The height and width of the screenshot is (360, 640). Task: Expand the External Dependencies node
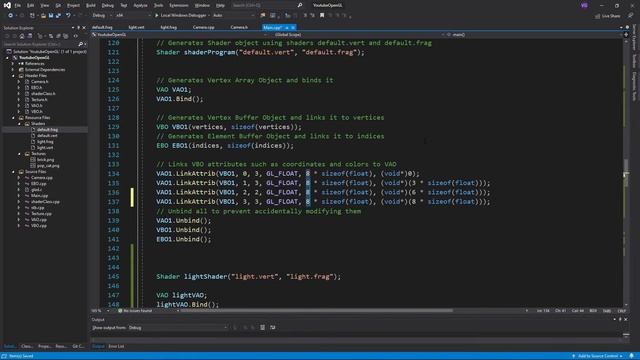pos(13,70)
